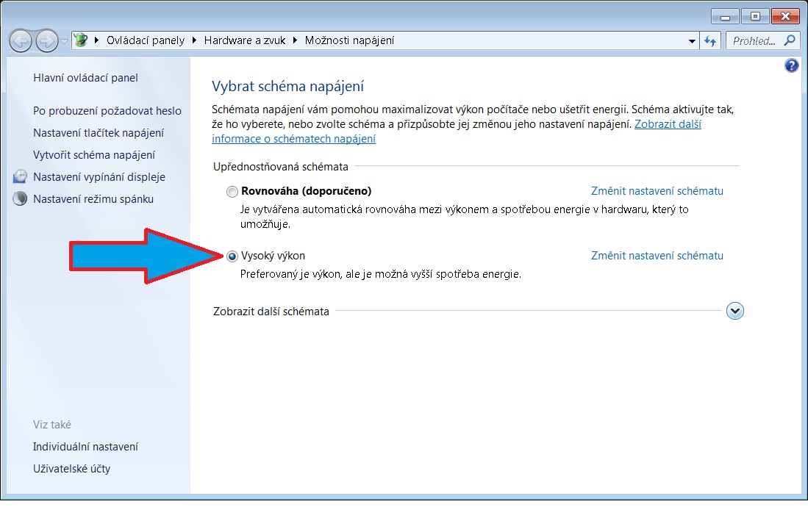The height and width of the screenshot is (532, 808).
Task: Close the window with red X
Action: 785,16
